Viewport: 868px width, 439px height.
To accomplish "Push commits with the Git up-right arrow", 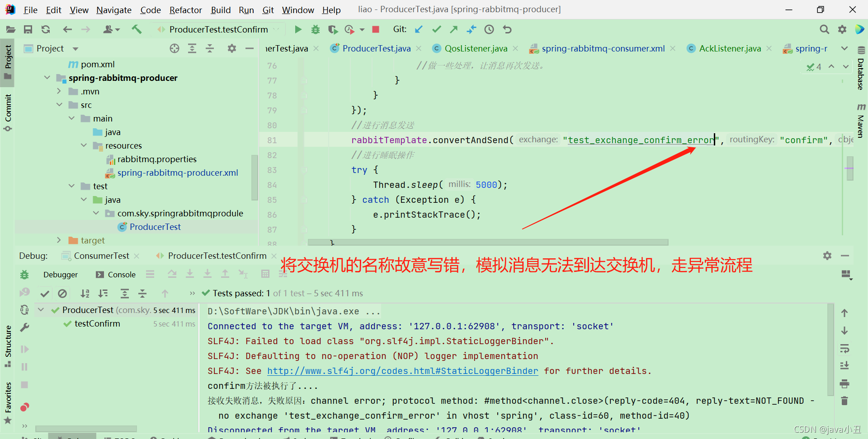I will (x=453, y=29).
